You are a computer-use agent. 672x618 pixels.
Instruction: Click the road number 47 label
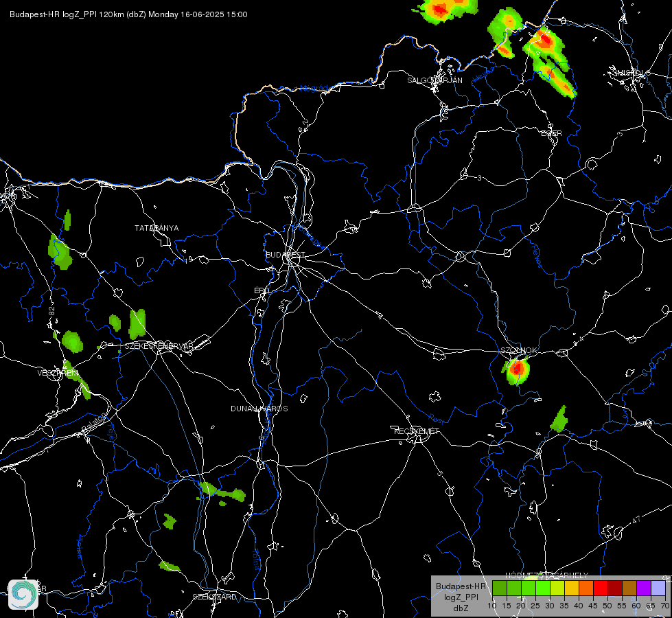point(636,519)
